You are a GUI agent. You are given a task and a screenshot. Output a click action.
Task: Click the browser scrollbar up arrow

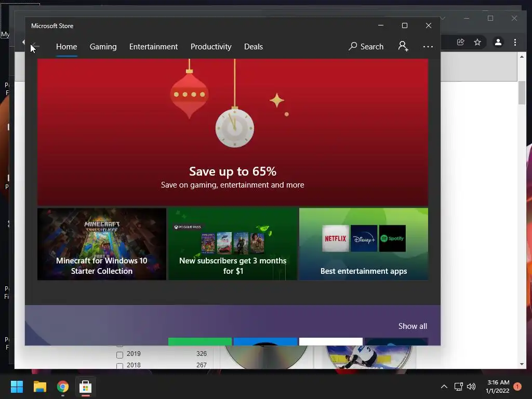[x=522, y=56]
